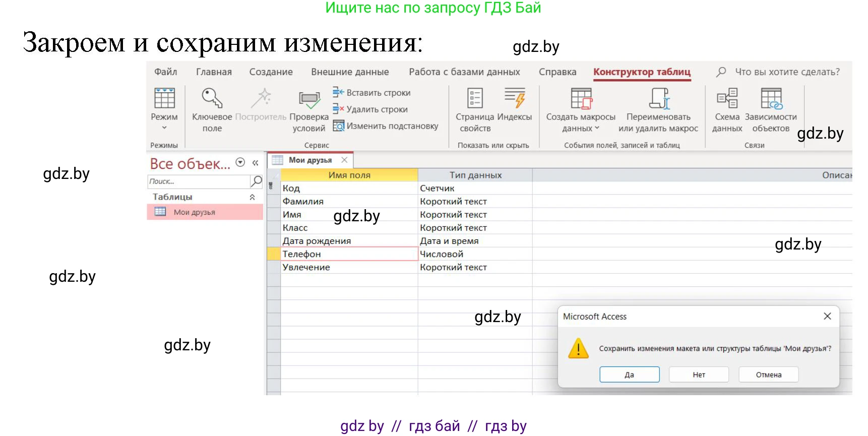Switch to the Внешние данные tab

350,72
